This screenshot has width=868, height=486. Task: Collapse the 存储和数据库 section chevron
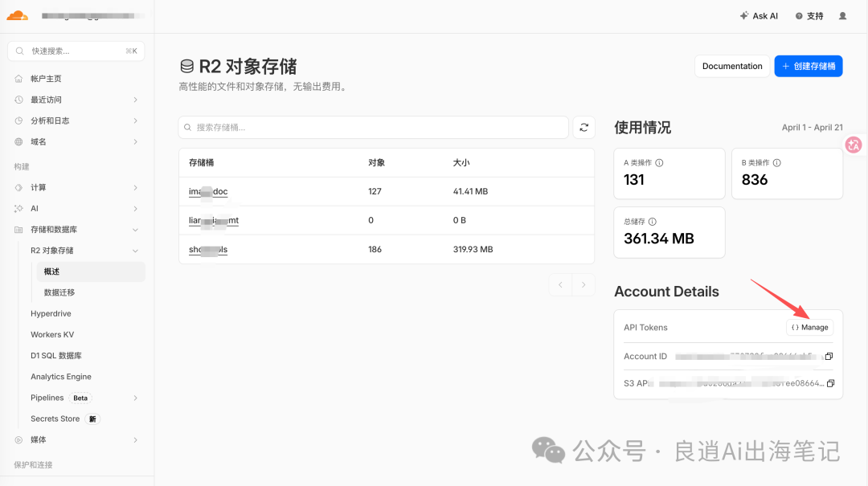click(135, 230)
